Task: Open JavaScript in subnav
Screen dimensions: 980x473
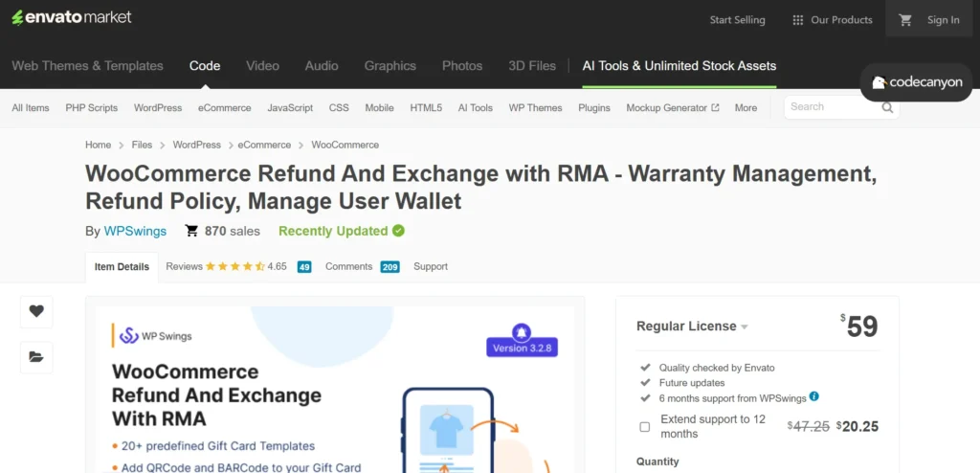Action: click(290, 107)
